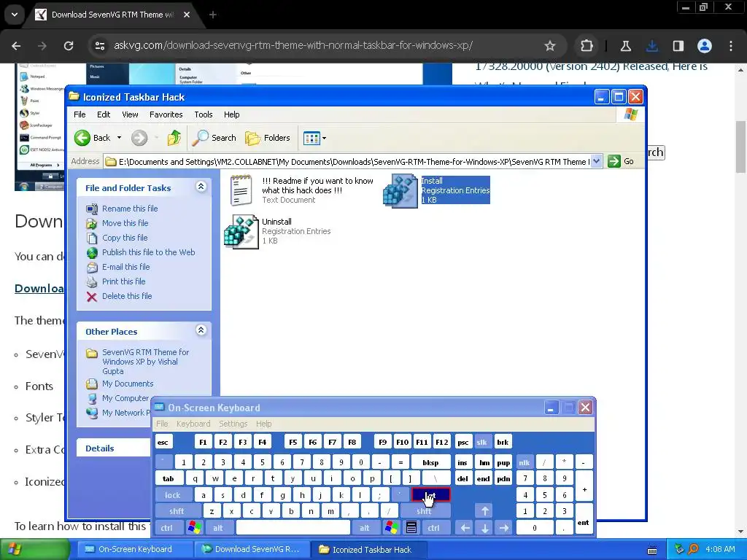Image resolution: width=747 pixels, height=560 pixels.
Task: Open Chrome extensions puzzle icon
Action: [587, 46]
